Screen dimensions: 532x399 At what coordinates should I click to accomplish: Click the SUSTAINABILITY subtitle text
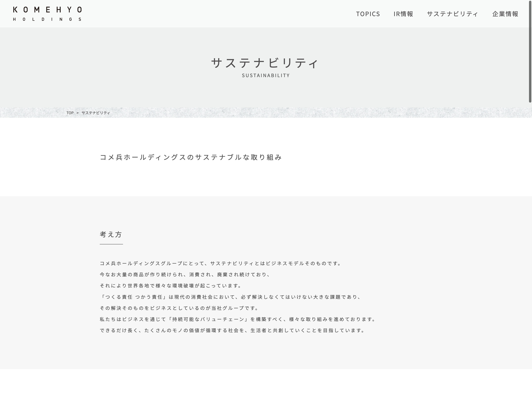point(266,75)
